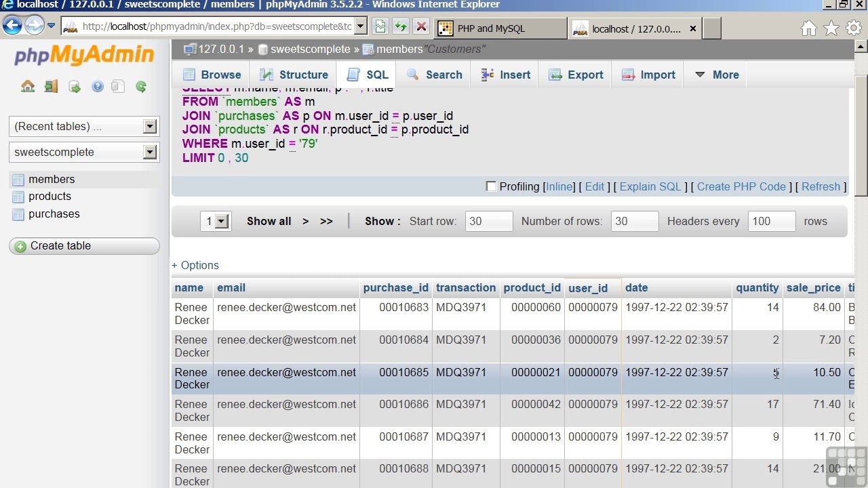Open phpMyAdmin Home icon in sidebar
The width and height of the screenshot is (868, 488).
(28, 86)
